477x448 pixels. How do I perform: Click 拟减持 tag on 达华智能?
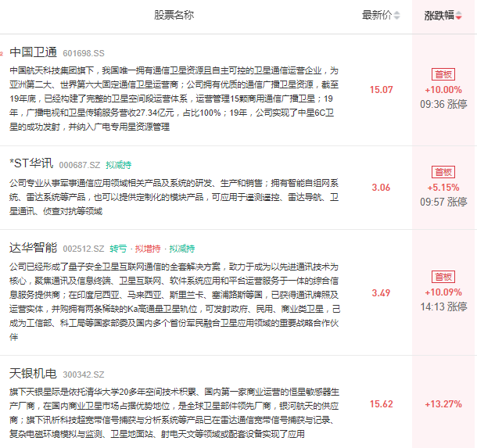182,249
